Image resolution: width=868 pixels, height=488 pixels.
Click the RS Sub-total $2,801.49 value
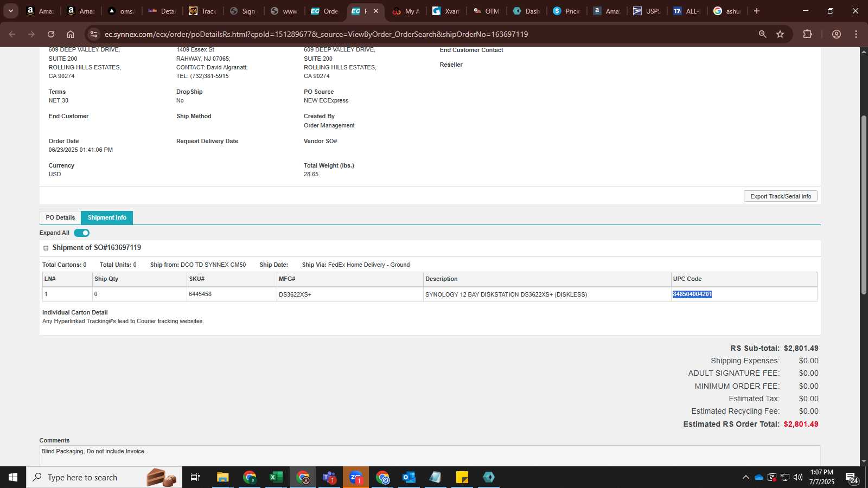tap(801, 348)
